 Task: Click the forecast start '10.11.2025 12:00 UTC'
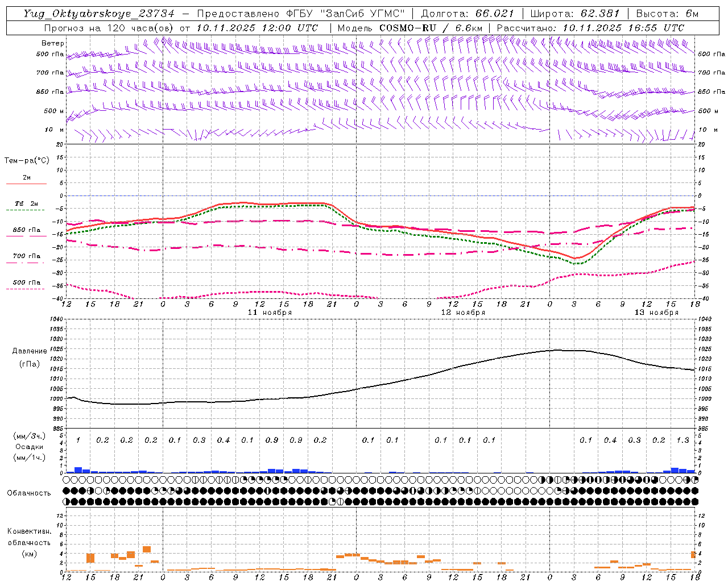point(257,28)
